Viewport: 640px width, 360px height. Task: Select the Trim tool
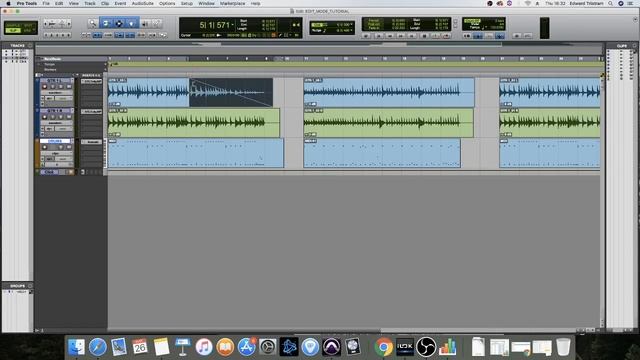[106, 24]
